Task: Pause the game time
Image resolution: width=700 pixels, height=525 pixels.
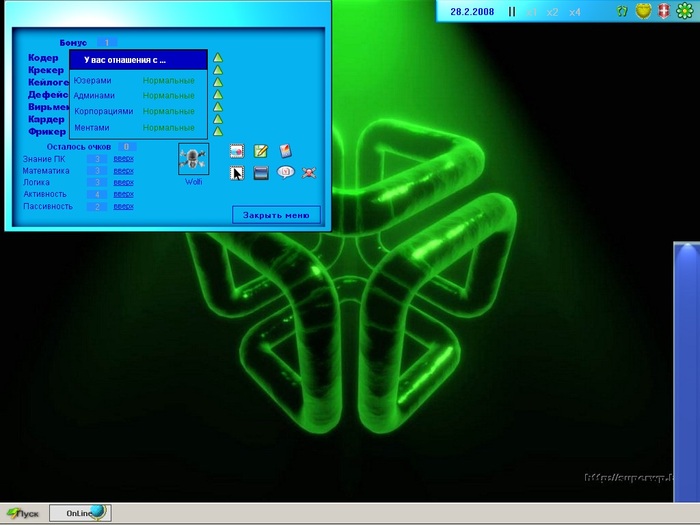Action: tap(512, 12)
